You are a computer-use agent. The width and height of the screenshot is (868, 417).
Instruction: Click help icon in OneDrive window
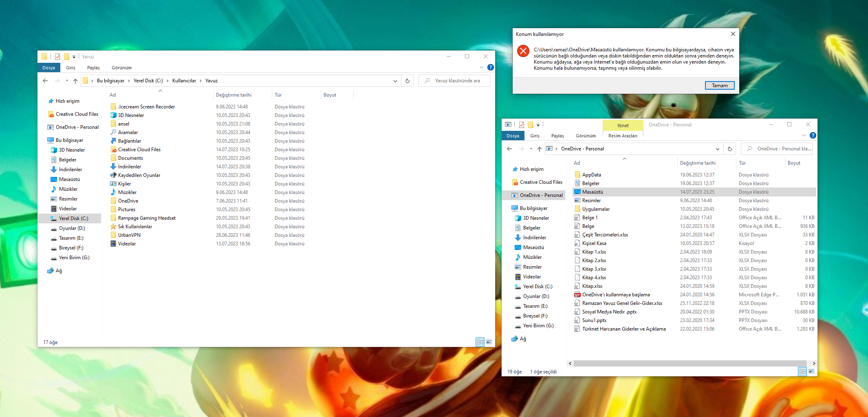(813, 135)
